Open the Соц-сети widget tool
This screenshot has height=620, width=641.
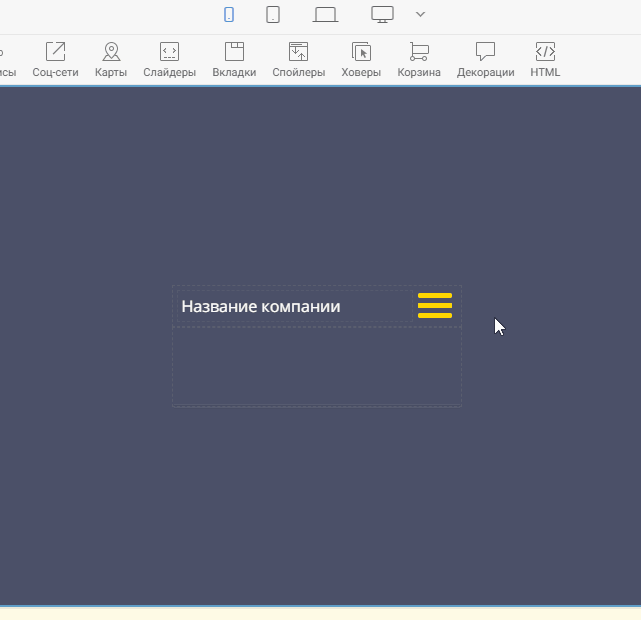coord(55,59)
